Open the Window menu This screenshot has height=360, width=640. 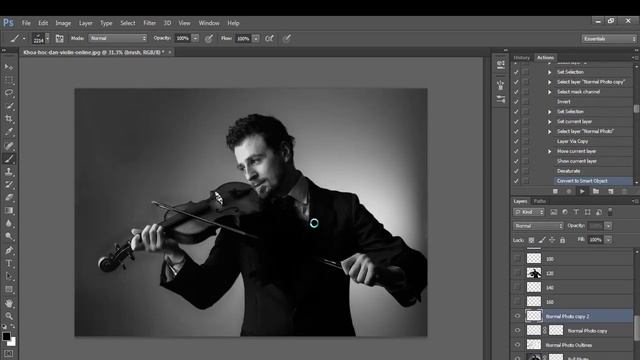coord(209,23)
